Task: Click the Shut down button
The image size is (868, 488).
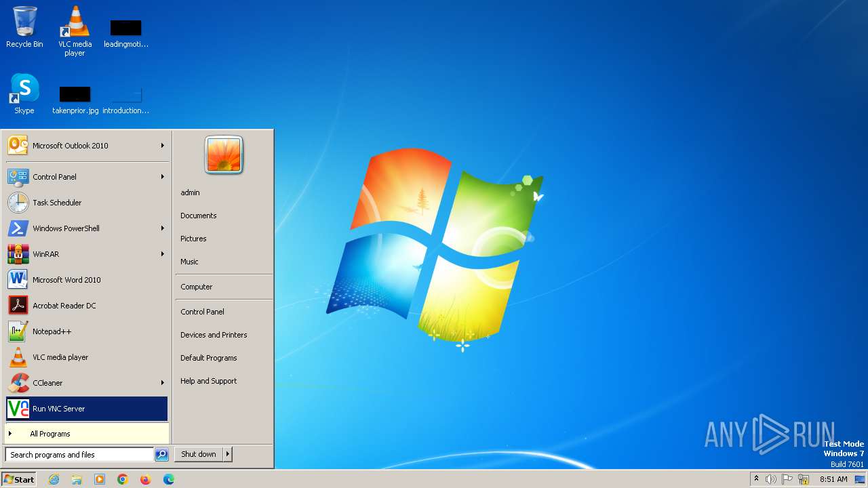Action: 199,454
